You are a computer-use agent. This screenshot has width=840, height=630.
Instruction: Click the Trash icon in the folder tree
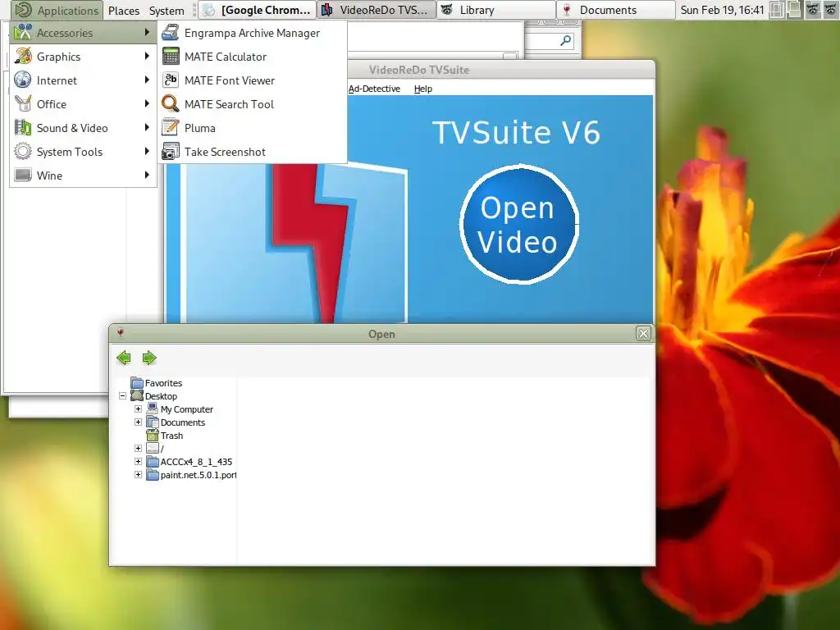tap(152, 435)
